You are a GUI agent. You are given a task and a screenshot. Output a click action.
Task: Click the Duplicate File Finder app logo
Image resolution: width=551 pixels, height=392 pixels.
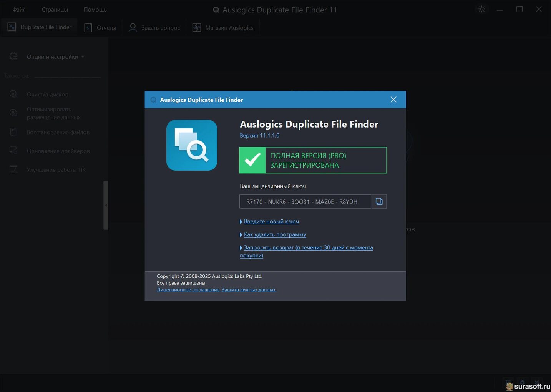pyautogui.click(x=191, y=145)
